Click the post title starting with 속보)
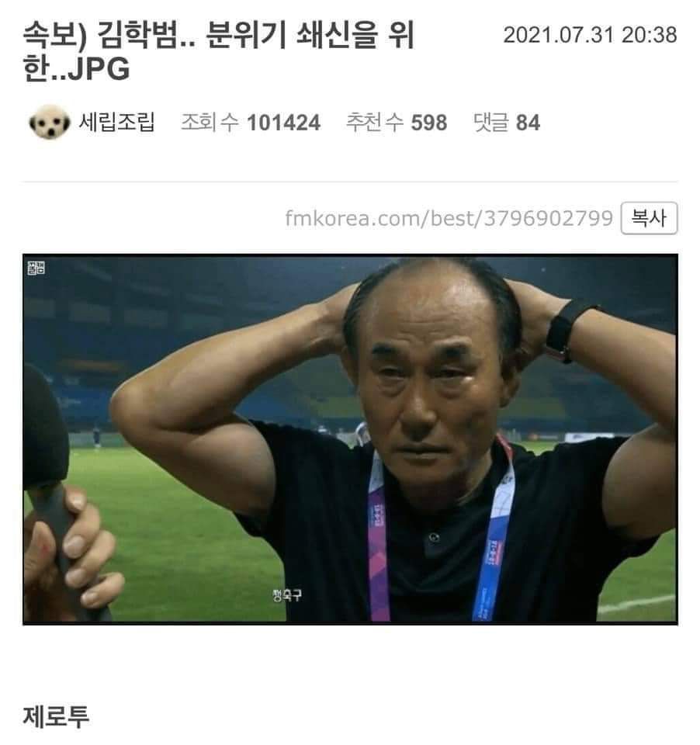 [x=219, y=52]
